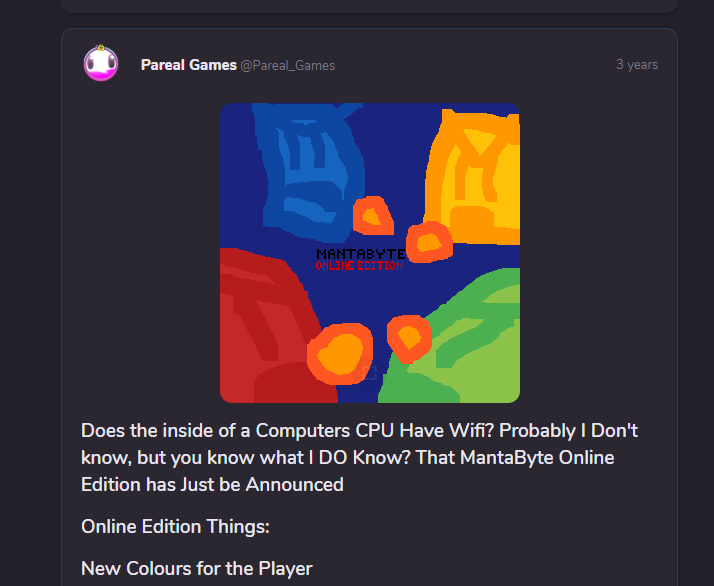The height and width of the screenshot is (586, 714).
Task: Click the "Online Edition Things:" line
Action: pyautogui.click(x=175, y=527)
